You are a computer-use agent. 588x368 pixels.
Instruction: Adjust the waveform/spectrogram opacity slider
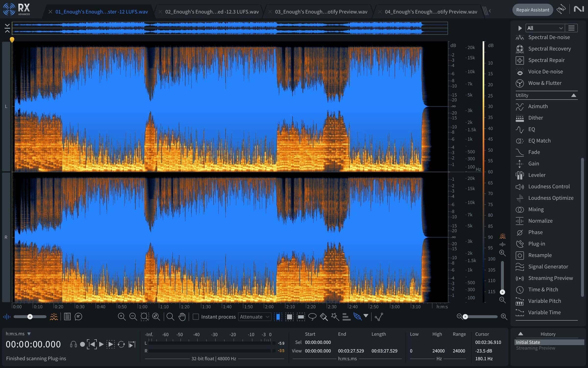point(30,317)
